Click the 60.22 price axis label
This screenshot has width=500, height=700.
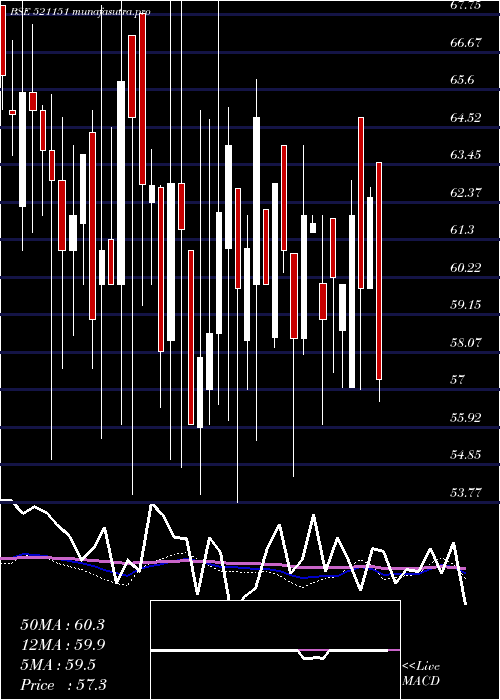(466, 267)
